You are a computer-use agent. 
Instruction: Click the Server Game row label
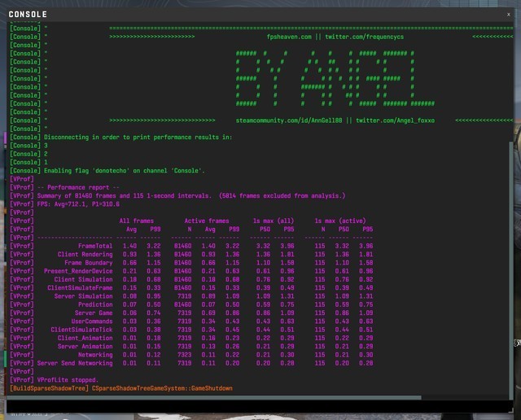(94, 313)
